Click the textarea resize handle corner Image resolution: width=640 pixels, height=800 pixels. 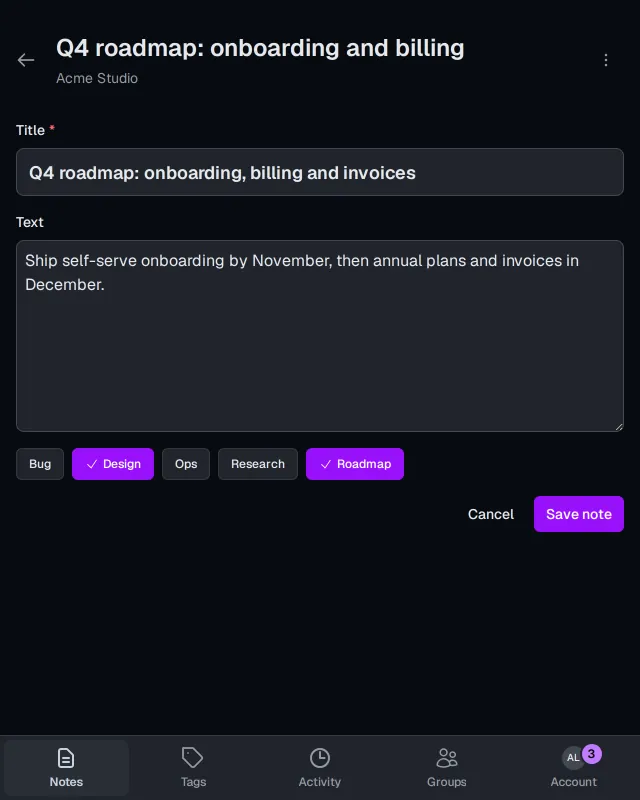pyautogui.click(x=619, y=427)
